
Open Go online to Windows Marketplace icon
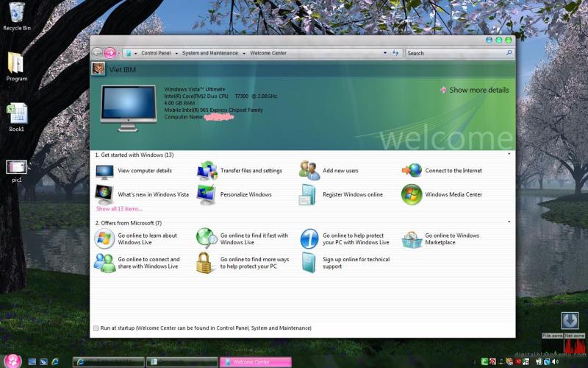point(412,238)
